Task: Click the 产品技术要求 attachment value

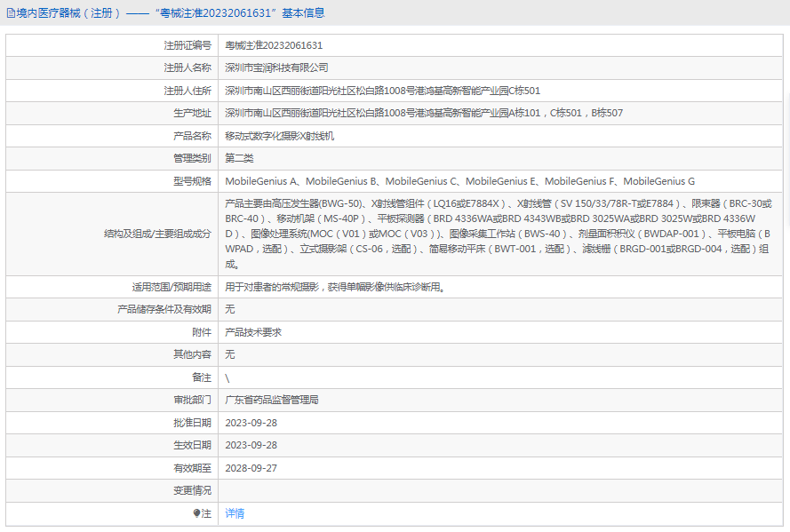Action: click(x=253, y=332)
